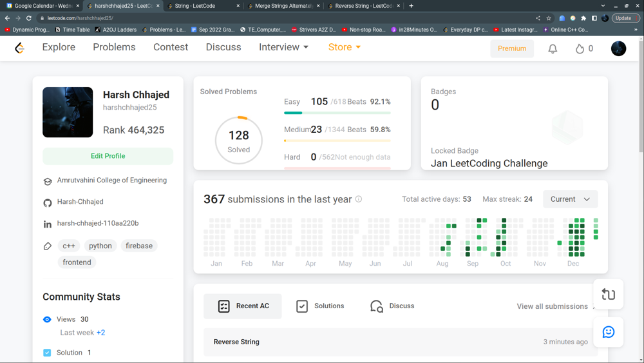
Task: Click the streak fire icon
Action: tap(580, 49)
